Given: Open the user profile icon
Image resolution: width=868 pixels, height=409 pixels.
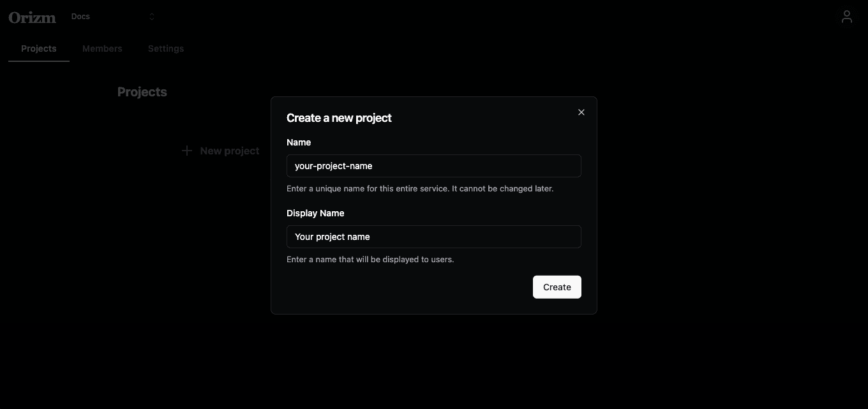Looking at the screenshot, I should pos(846,17).
